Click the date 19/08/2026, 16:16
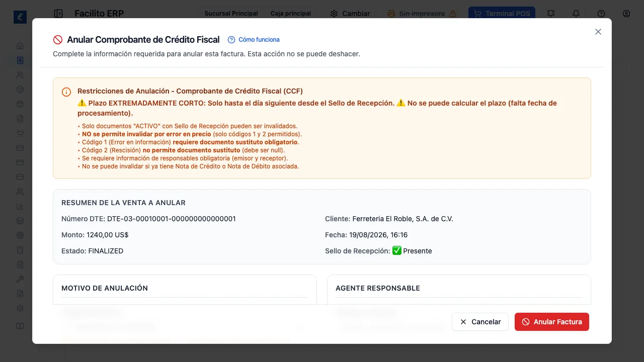Screen dimensions: 644x362 point(377,235)
